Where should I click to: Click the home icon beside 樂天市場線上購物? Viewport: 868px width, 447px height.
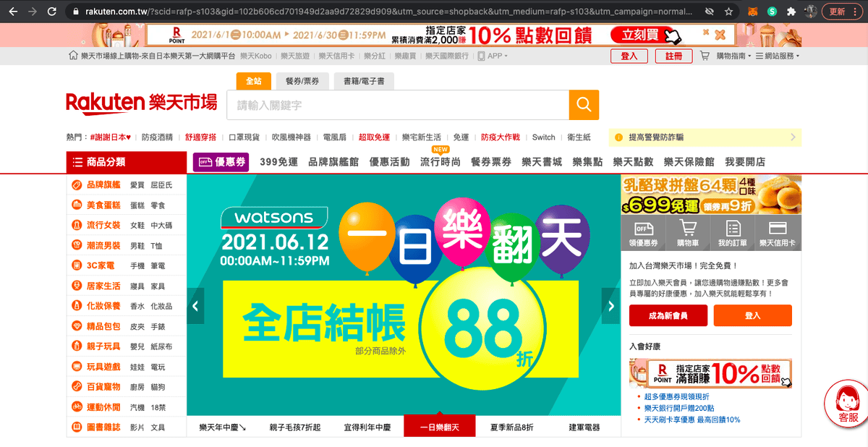click(73, 56)
